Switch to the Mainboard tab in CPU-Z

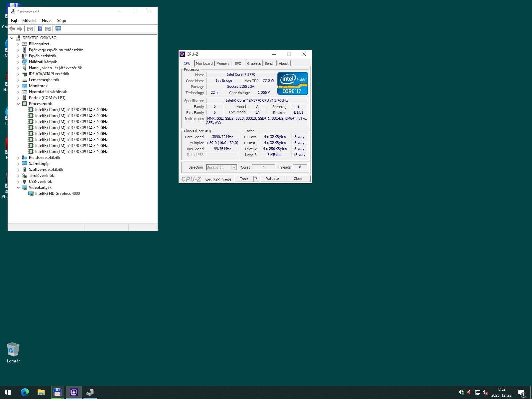point(204,64)
